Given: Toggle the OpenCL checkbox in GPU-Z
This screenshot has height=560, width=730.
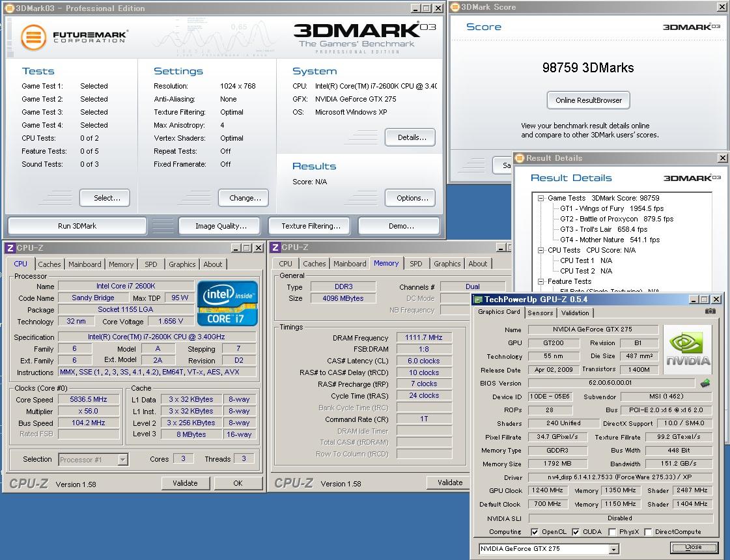Looking at the screenshot, I should [535, 531].
